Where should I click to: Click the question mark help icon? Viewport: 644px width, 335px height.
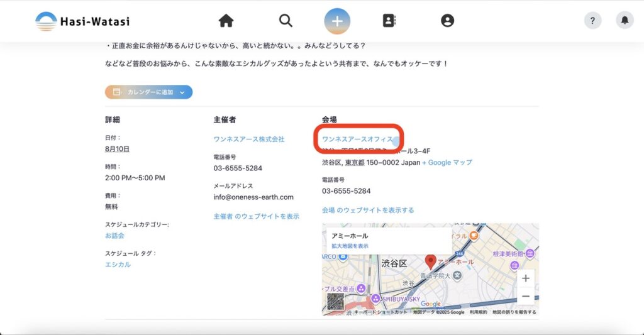592,21
